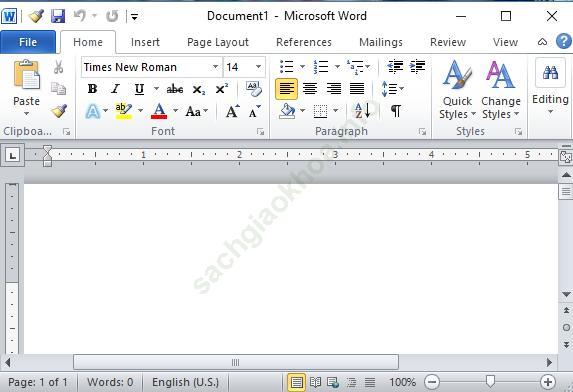Click the Save icon in quick access toolbar

pos(58,16)
